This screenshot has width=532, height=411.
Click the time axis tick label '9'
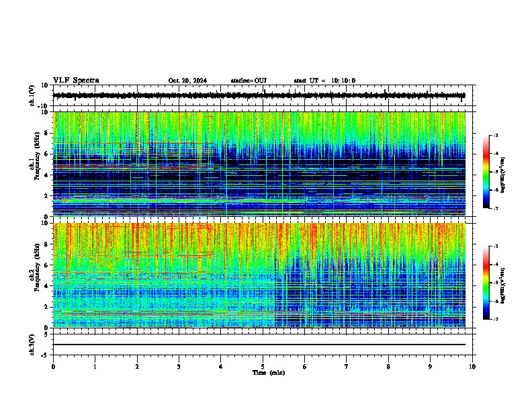point(430,367)
